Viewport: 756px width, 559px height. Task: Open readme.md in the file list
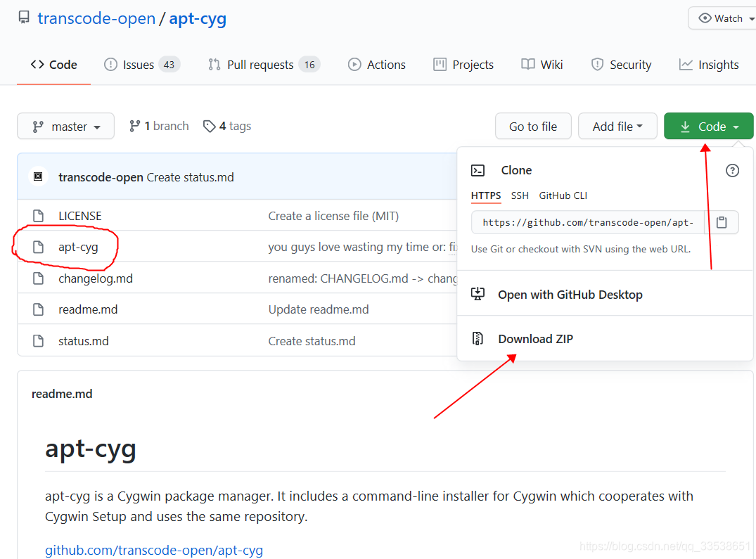click(88, 309)
